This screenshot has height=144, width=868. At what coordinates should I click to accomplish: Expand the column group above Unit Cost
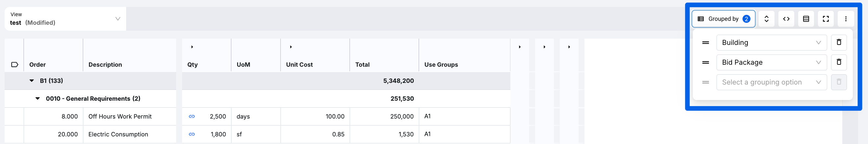coord(291,47)
